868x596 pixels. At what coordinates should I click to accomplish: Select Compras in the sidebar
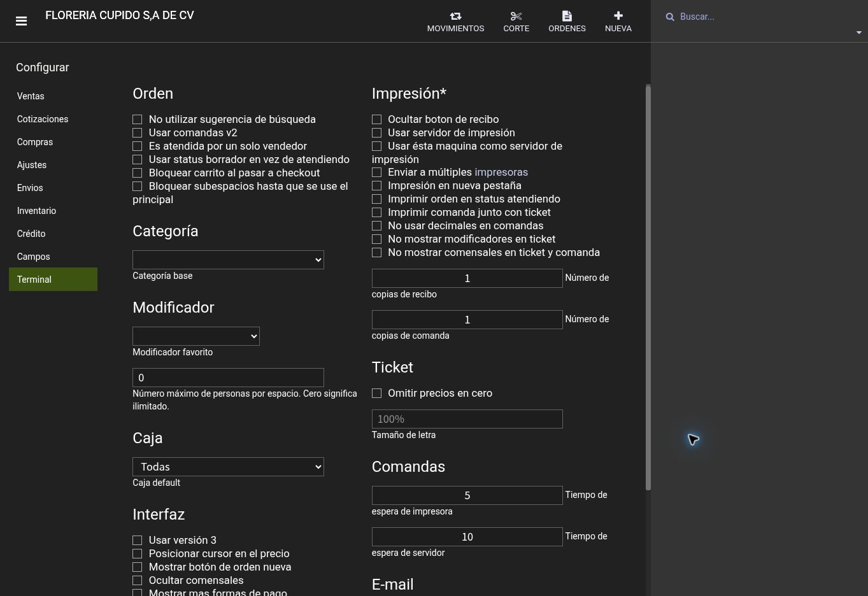point(53,142)
